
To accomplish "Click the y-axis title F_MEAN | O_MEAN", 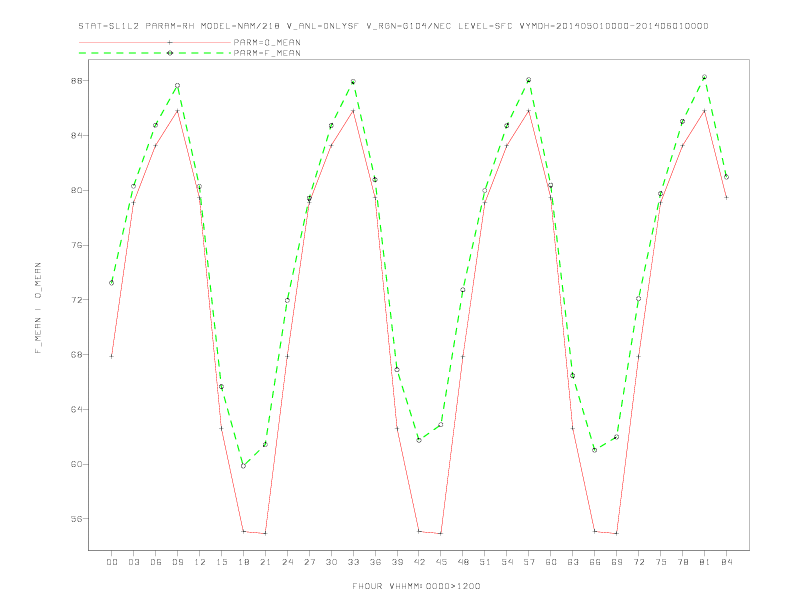I will click(x=38, y=308).
